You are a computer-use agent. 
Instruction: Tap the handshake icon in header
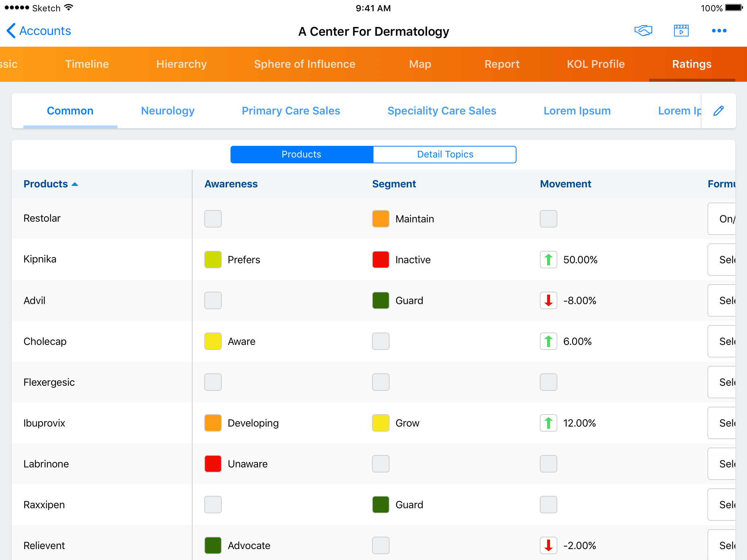coord(643,31)
